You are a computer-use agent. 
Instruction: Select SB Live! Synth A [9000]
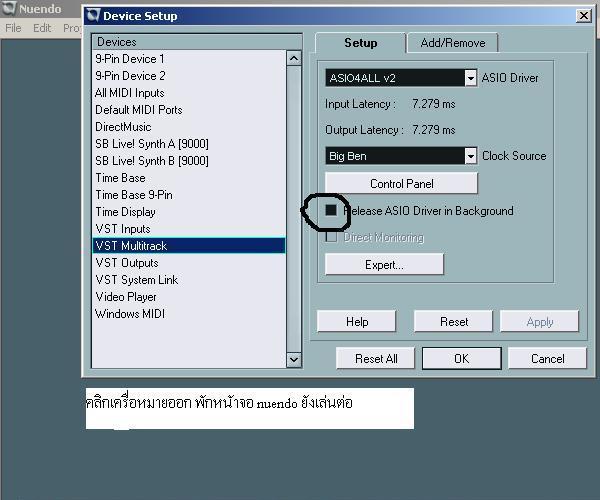(x=189, y=144)
